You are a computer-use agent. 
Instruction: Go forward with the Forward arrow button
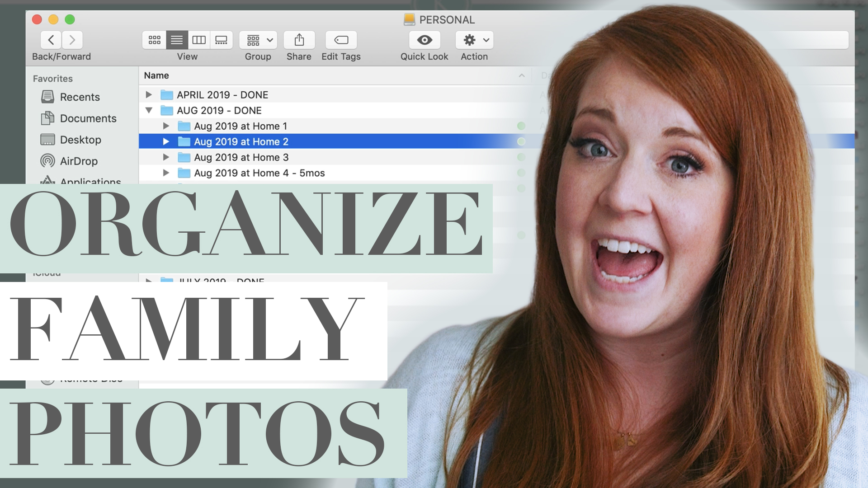tap(72, 40)
